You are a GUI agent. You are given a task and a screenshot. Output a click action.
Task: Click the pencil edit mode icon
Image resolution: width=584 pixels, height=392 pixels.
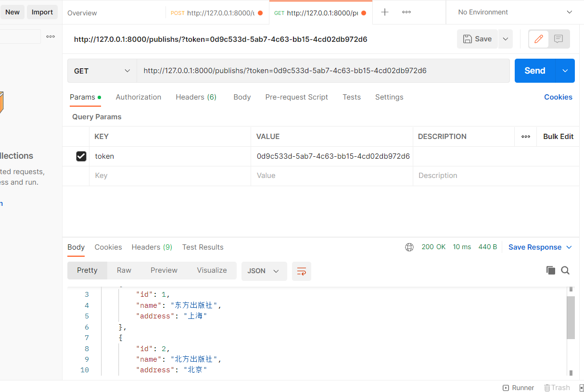point(539,39)
